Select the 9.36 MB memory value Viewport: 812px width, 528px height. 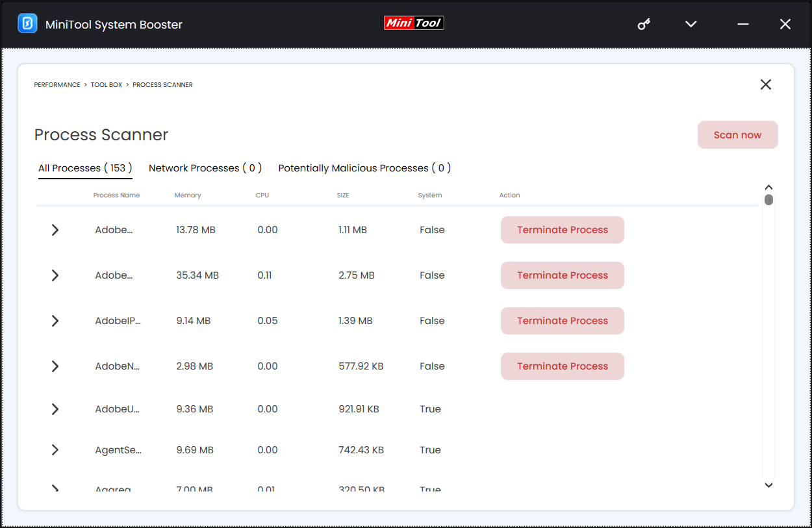[x=194, y=409]
